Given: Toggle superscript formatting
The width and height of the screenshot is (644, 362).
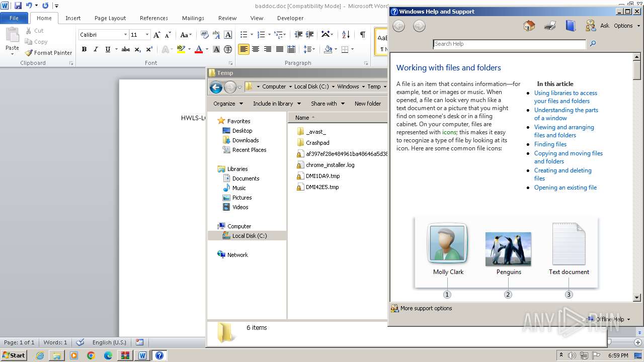Looking at the screenshot, I should pyautogui.click(x=149, y=49).
